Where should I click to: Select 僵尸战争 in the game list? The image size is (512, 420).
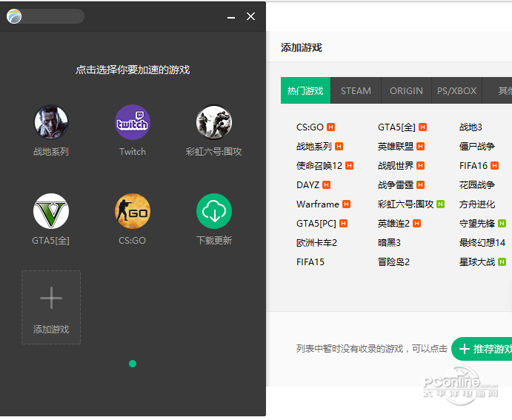click(476, 146)
